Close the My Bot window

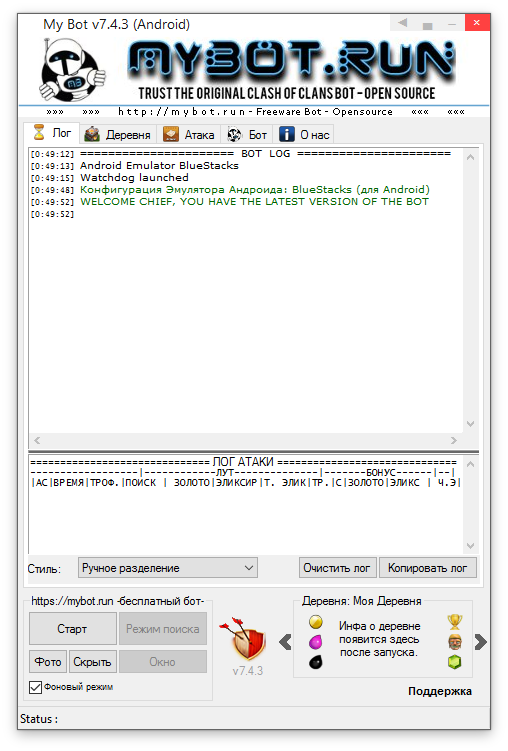477,23
